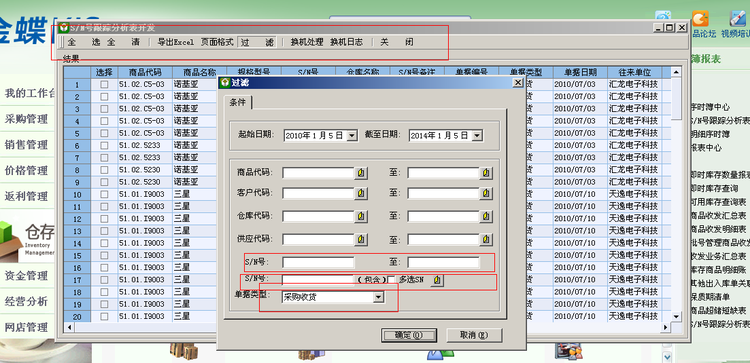The image size is (750, 363).
Task: Click 关闭 in the tracking window toolbar
Action: 397,42
